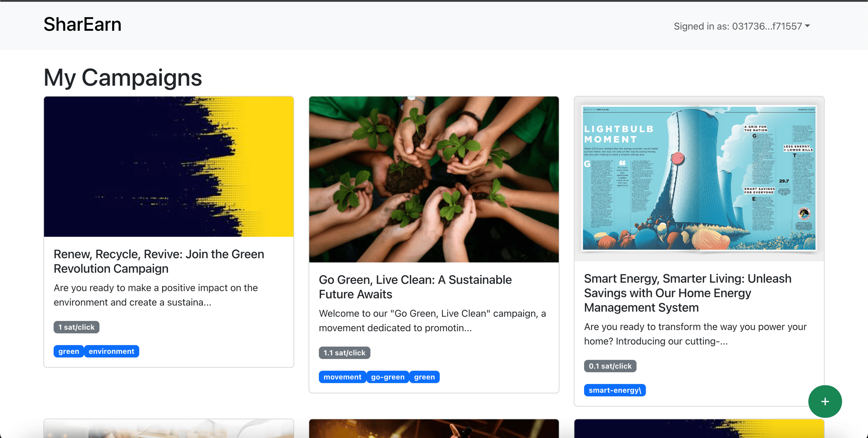Click the 1 sat/click price badge

pos(76,327)
